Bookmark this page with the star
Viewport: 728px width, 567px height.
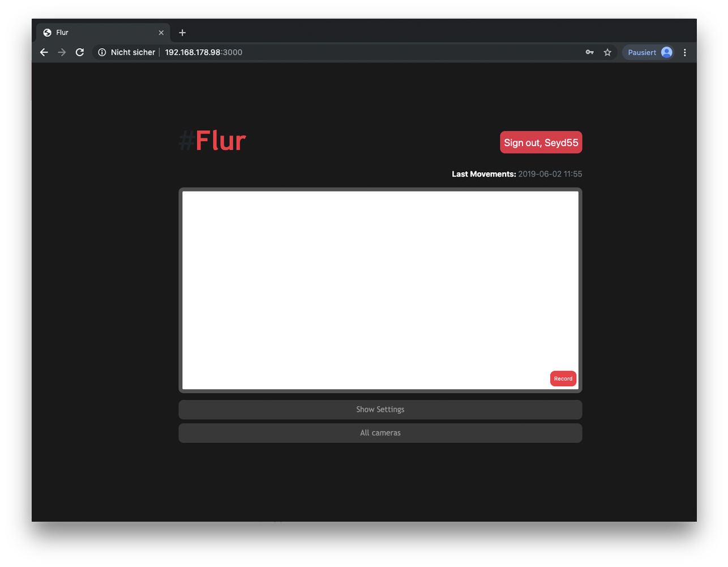607,52
